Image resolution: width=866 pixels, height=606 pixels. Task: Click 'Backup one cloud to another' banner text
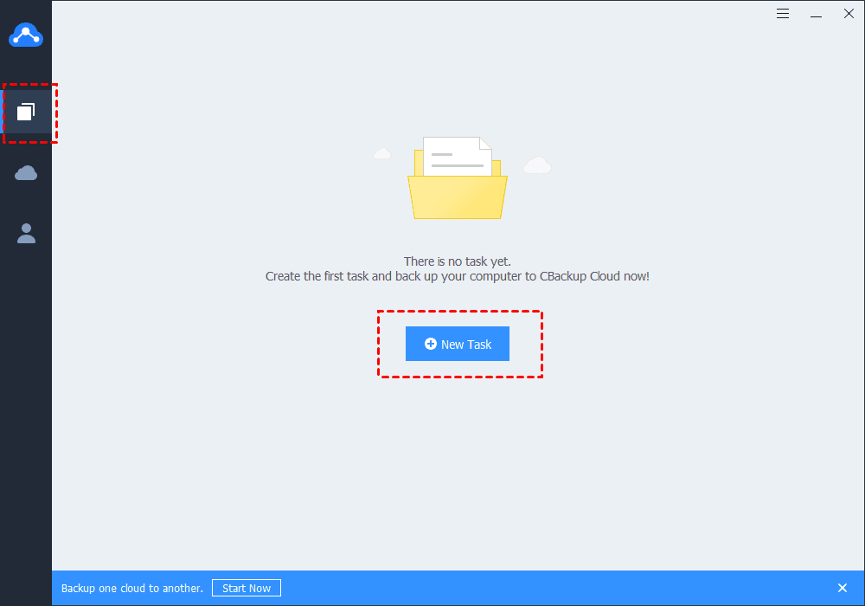(x=132, y=588)
